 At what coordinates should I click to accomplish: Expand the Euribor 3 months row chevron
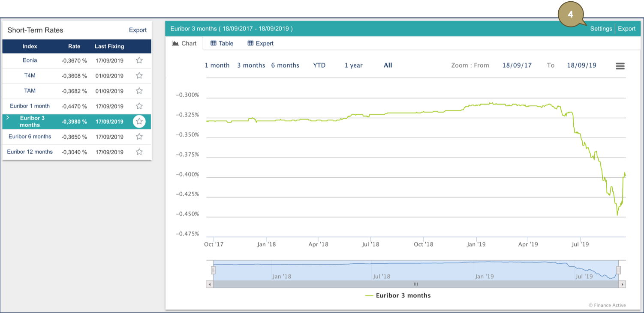(x=8, y=117)
